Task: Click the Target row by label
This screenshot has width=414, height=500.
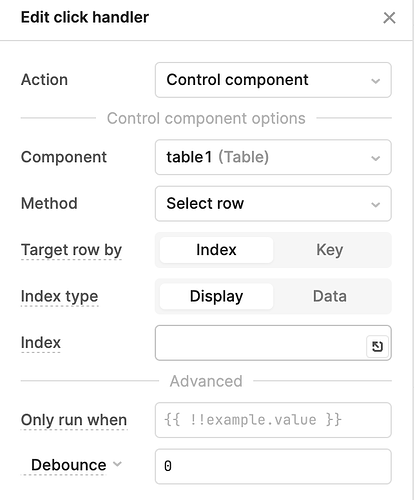Action: [x=71, y=250]
